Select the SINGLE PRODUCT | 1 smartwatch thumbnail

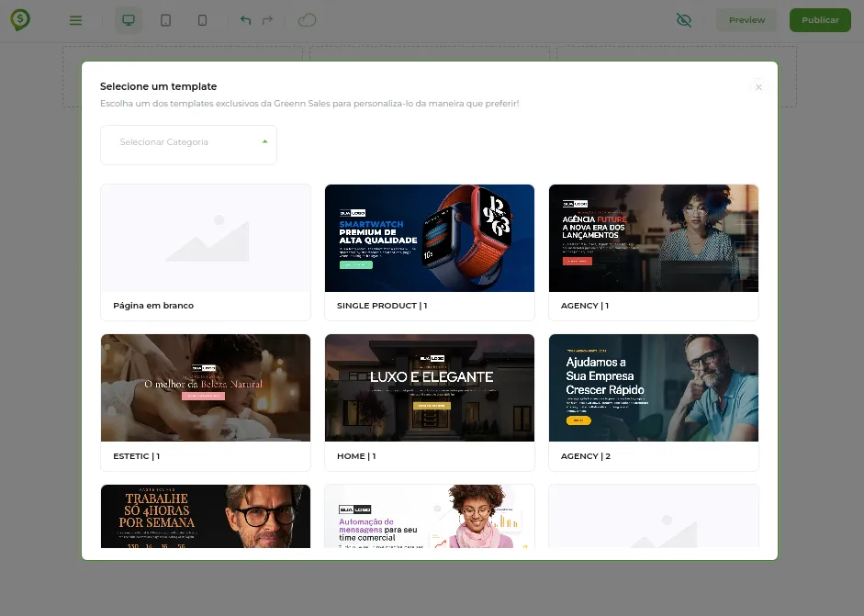click(x=429, y=238)
